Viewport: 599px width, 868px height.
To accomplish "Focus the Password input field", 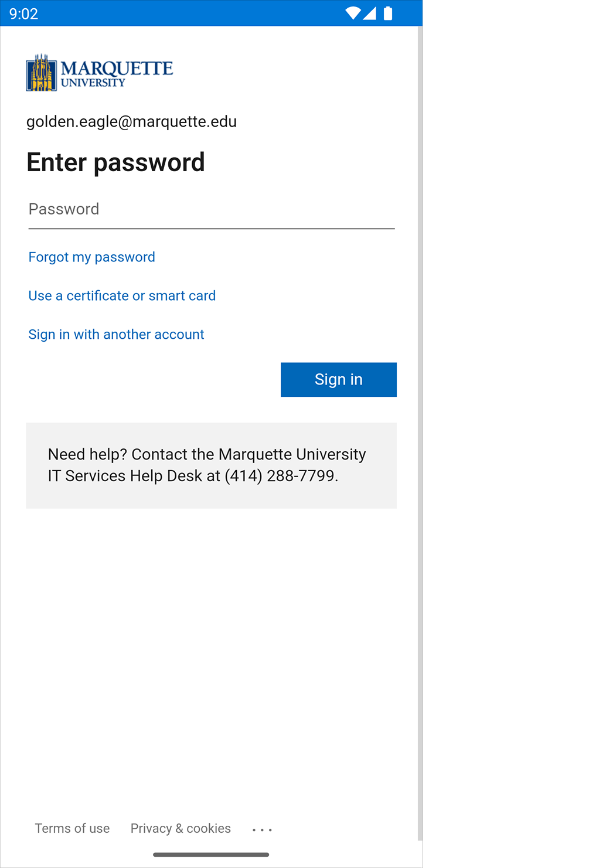I will pos(211,210).
